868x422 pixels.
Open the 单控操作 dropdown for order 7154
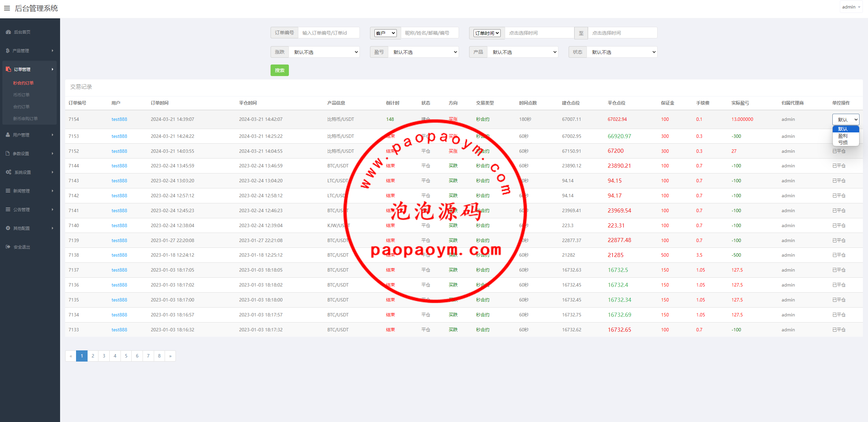pos(846,120)
